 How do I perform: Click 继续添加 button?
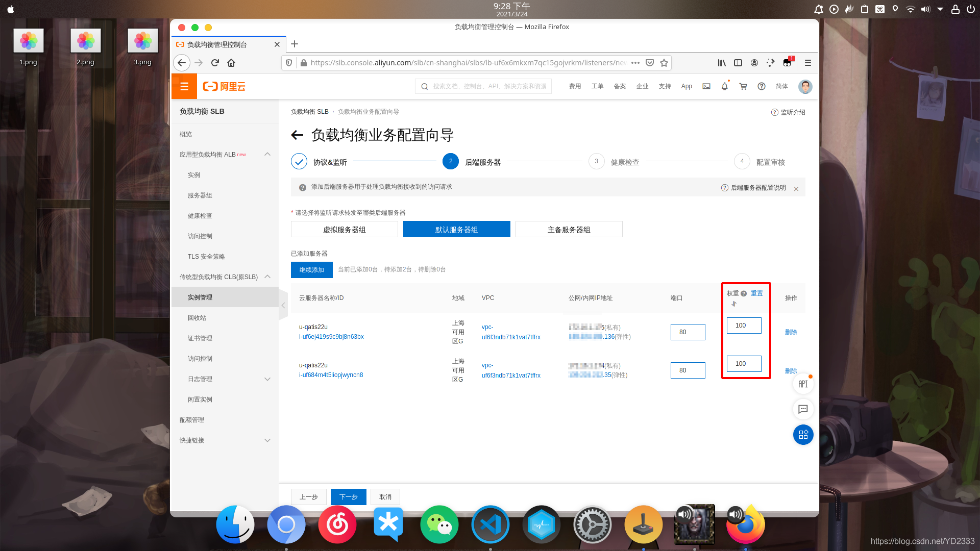(312, 270)
